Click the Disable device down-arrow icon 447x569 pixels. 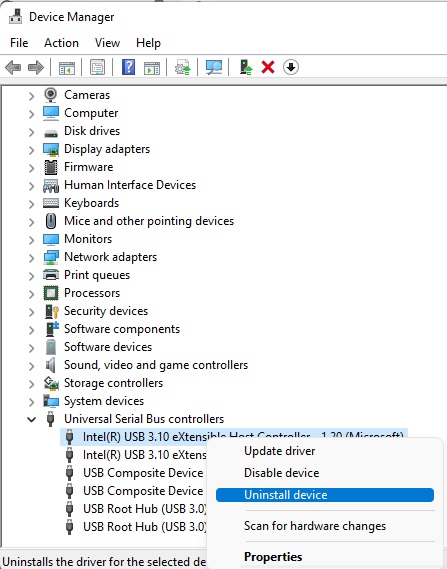tap(291, 67)
